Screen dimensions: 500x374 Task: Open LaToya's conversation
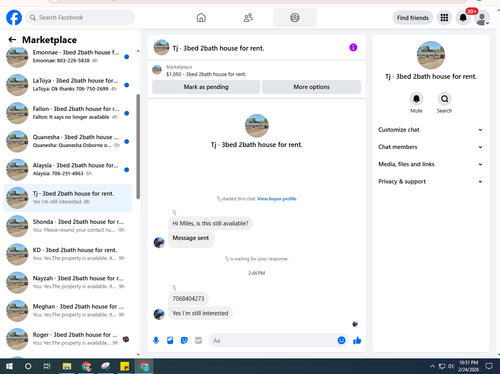(x=68, y=85)
